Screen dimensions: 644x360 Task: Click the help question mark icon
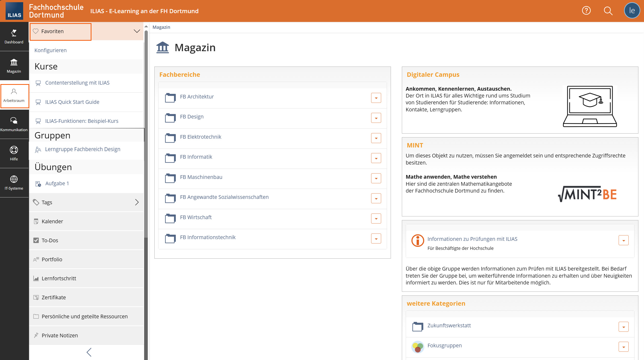coord(586,11)
